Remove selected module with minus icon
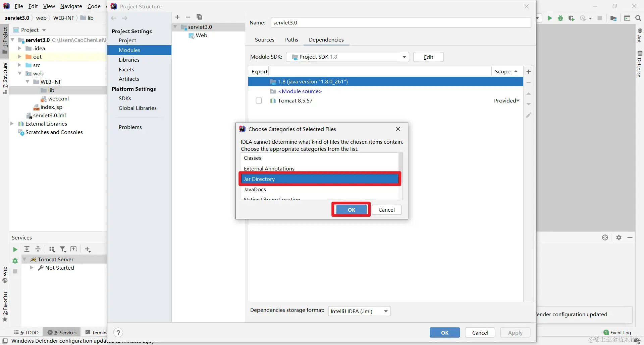644x345 pixels. [188, 17]
